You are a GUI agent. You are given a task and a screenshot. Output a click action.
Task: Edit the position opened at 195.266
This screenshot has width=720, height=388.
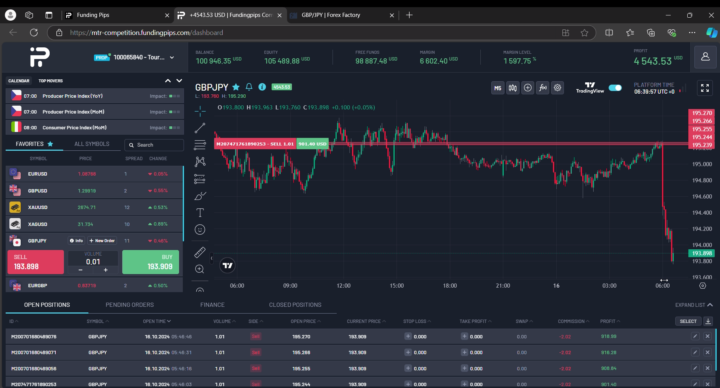[695, 353]
